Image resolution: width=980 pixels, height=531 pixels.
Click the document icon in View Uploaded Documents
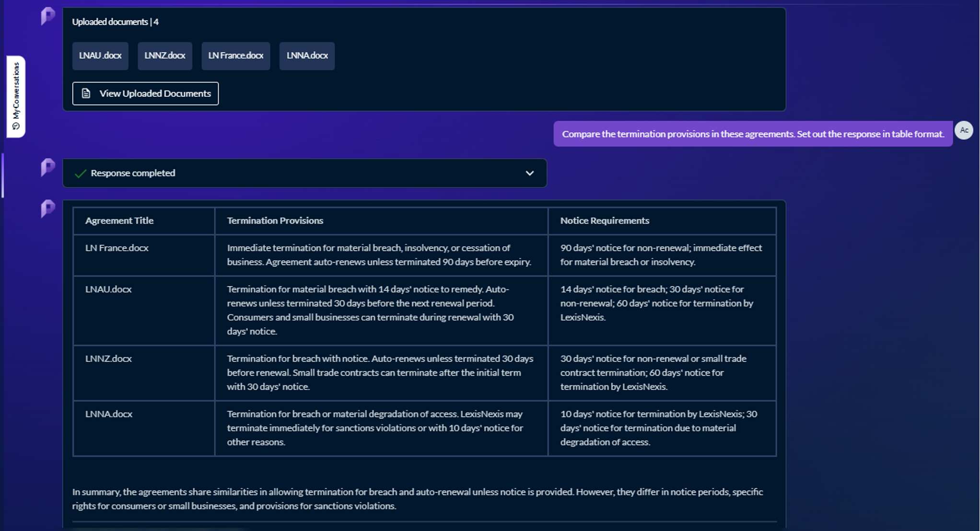tap(86, 93)
